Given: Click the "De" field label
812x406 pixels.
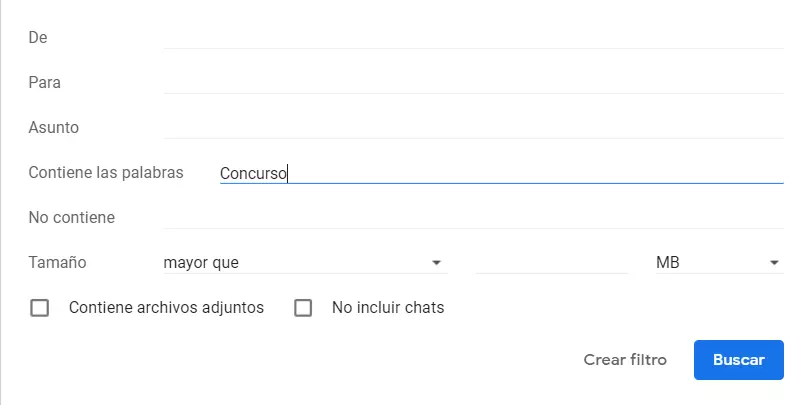Looking at the screenshot, I should point(38,37).
